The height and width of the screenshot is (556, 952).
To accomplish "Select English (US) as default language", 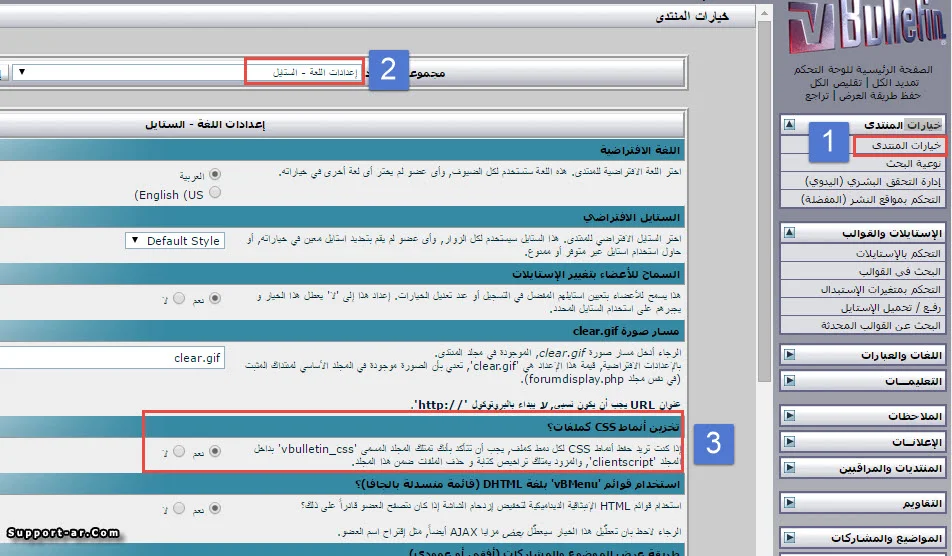I will coord(215,194).
